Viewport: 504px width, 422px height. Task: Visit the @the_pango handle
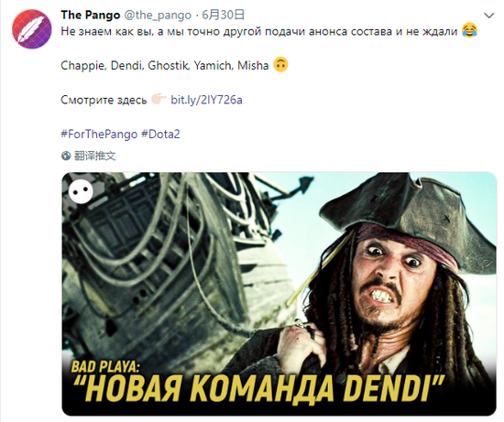(x=158, y=15)
